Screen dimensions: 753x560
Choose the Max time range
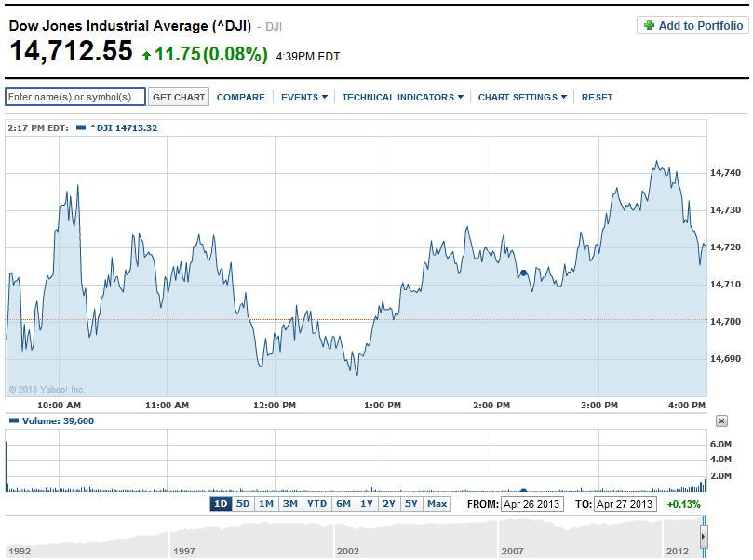pos(437,504)
